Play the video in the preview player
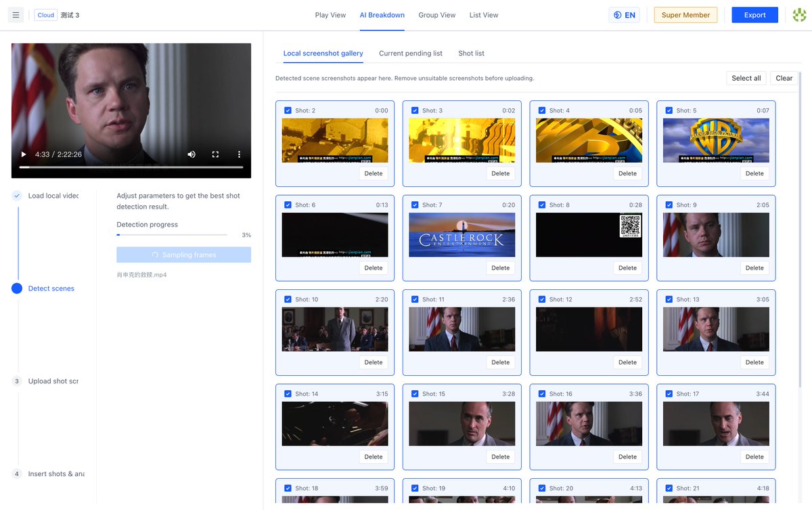Image resolution: width=812 pixels, height=510 pixels. coord(24,154)
